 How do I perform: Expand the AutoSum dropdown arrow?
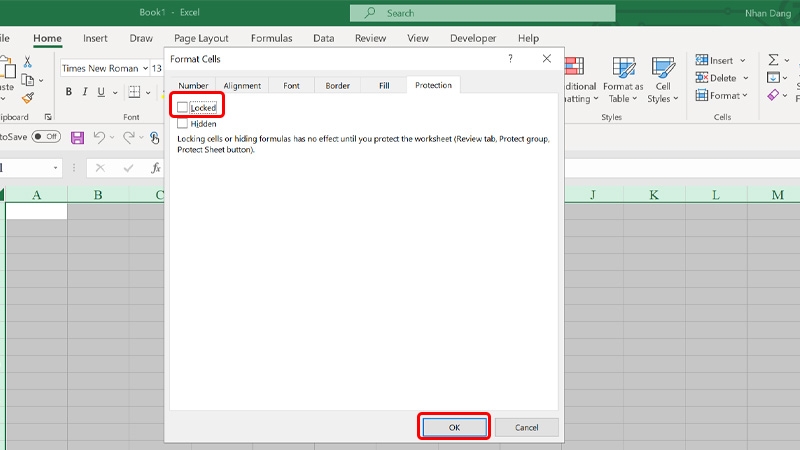pyautogui.click(x=787, y=61)
